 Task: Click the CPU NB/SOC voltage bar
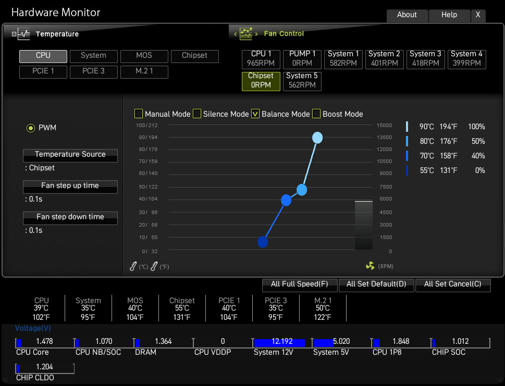[104, 342]
